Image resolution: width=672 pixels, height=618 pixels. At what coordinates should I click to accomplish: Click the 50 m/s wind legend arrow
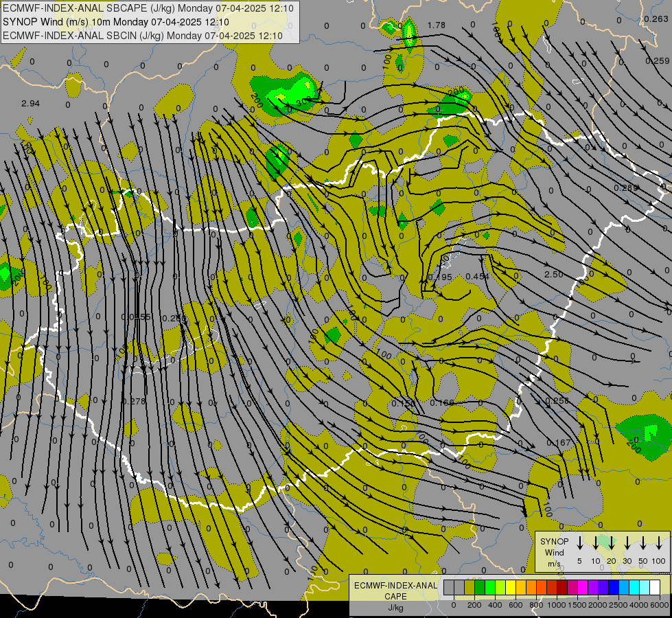coord(643,542)
